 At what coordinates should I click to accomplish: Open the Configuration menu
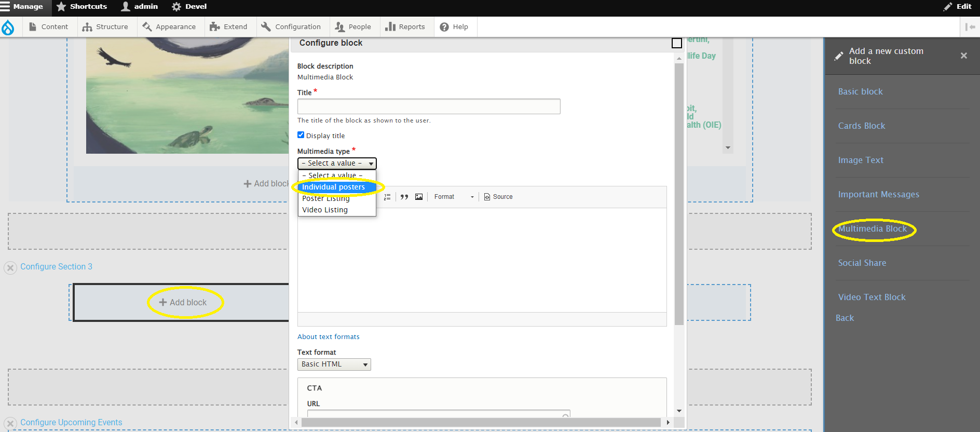tap(291, 27)
